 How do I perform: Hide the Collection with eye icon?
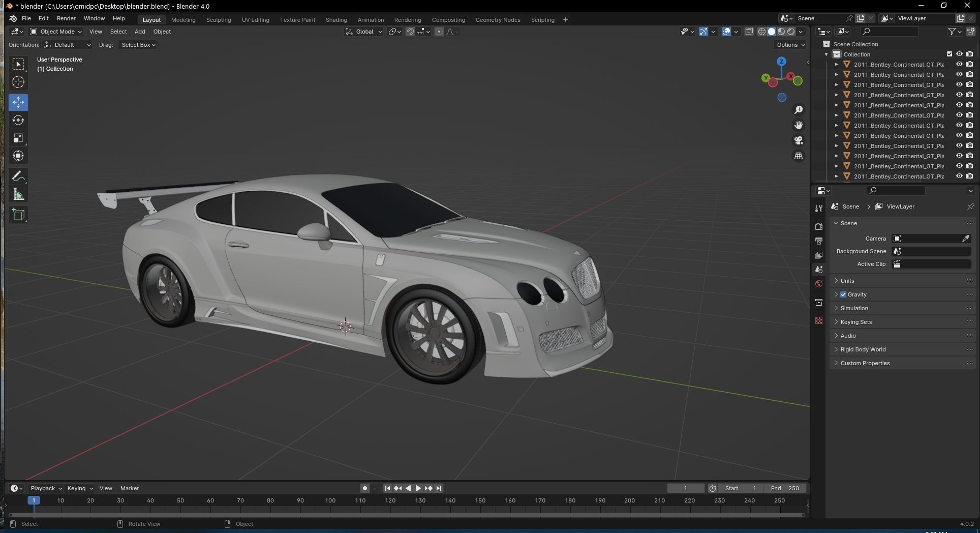coord(959,54)
